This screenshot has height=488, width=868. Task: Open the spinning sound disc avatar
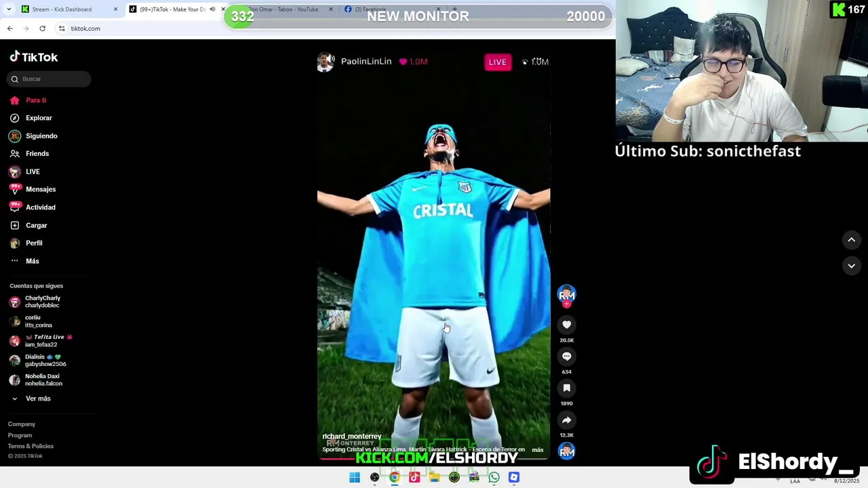click(x=566, y=451)
